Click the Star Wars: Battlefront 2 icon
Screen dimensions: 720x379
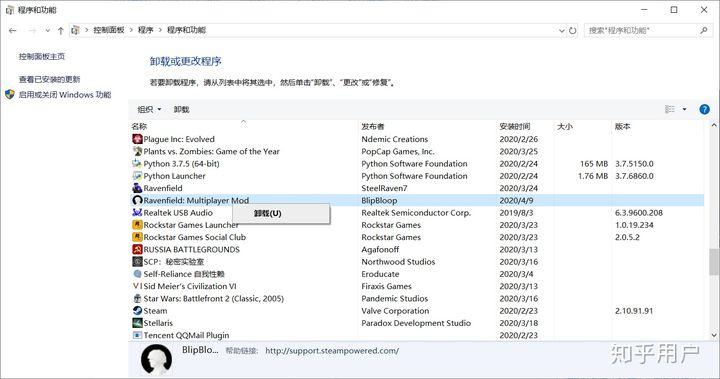pyautogui.click(x=137, y=298)
